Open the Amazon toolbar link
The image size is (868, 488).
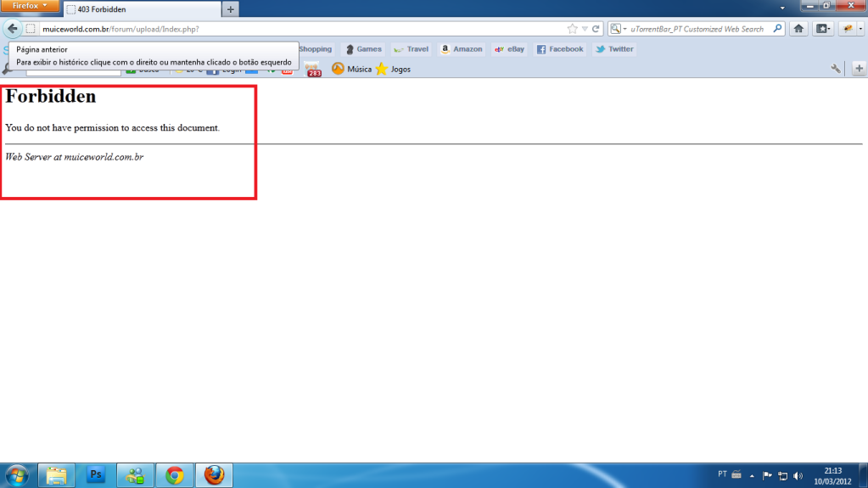coord(461,49)
